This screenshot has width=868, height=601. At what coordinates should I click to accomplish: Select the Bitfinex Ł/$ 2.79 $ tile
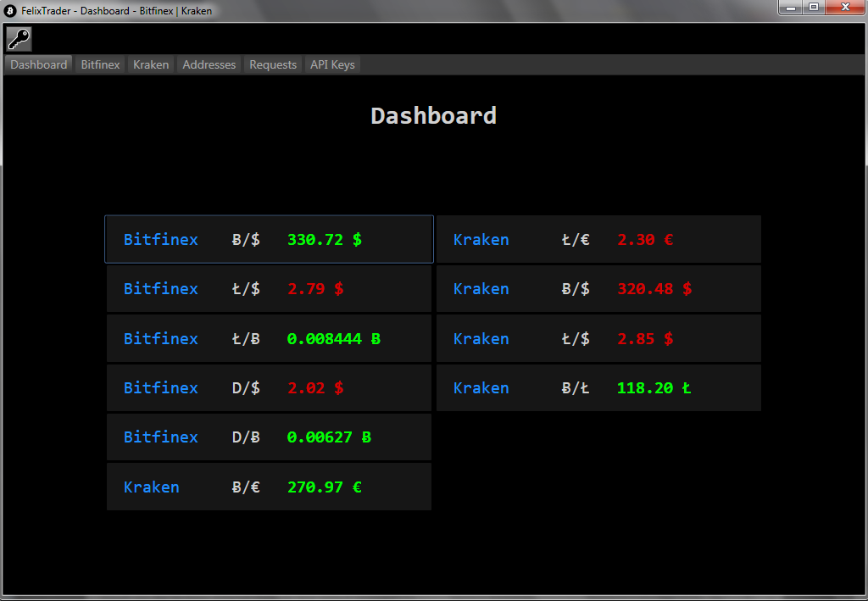269,288
